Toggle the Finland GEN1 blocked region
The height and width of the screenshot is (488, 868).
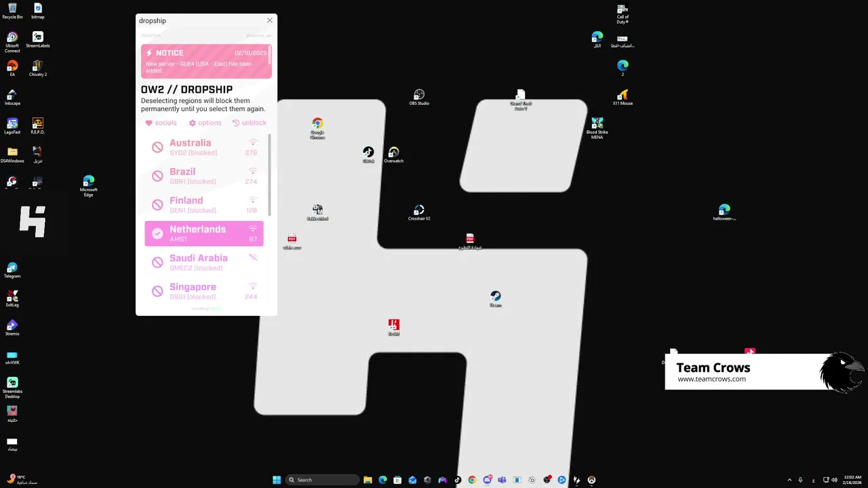click(203, 205)
